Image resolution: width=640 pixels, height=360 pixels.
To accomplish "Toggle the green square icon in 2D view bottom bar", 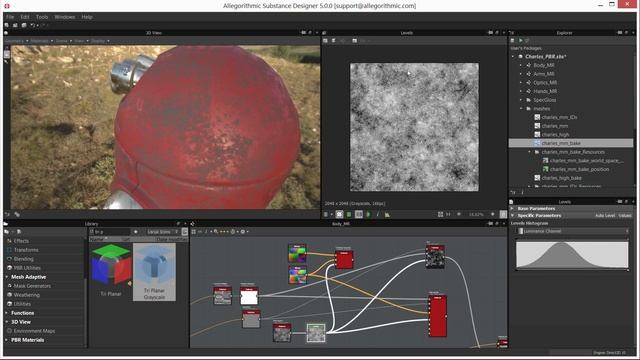I will (349, 214).
